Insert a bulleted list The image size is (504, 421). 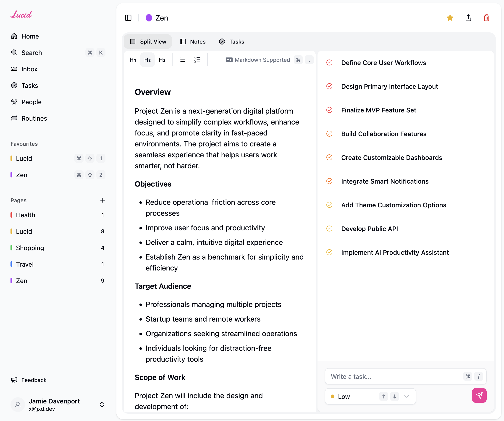(182, 60)
